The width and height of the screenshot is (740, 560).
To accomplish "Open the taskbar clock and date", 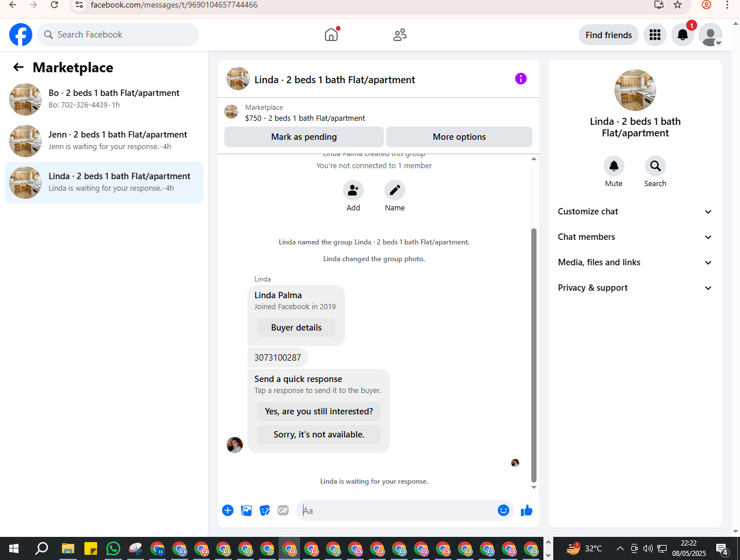I will pos(689,548).
